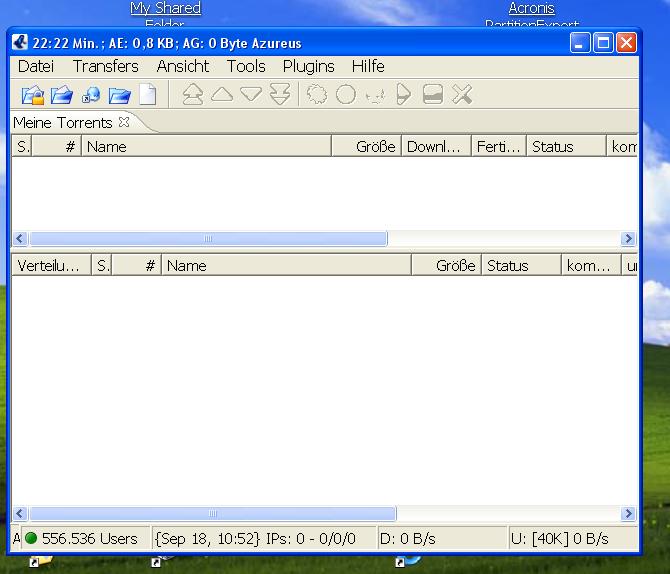Click the remove X toolbar icon
The image size is (670, 574).
[462, 94]
